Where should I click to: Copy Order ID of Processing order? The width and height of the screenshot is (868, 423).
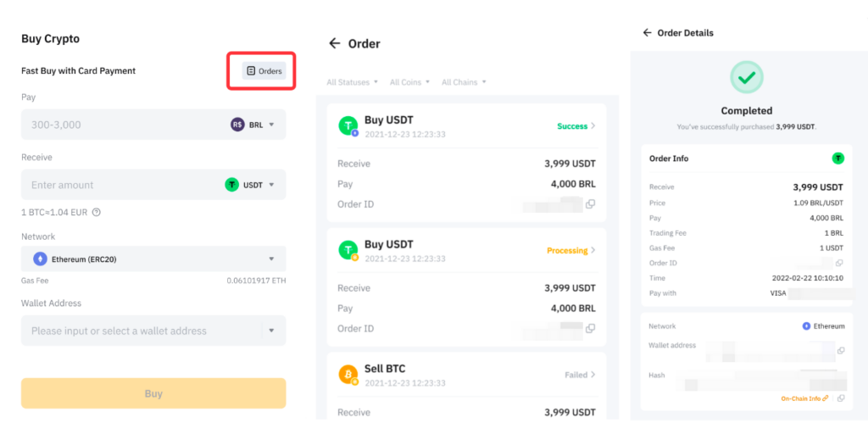pyautogui.click(x=590, y=328)
